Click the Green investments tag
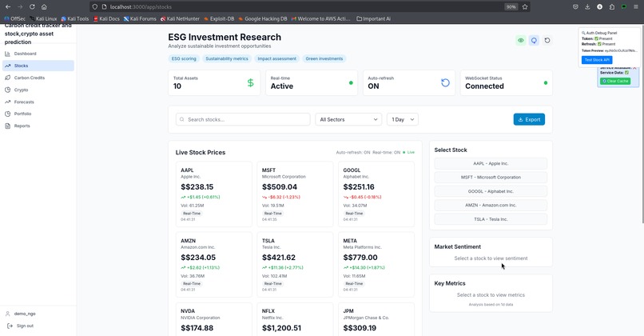The height and width of the screenshot is (336, 644). click(x=324, y=59)
